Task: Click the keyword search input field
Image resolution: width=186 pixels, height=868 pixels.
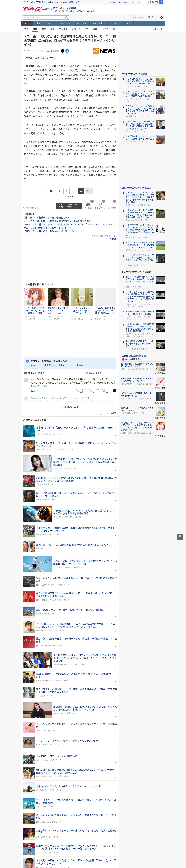Action: pos(44,18)
